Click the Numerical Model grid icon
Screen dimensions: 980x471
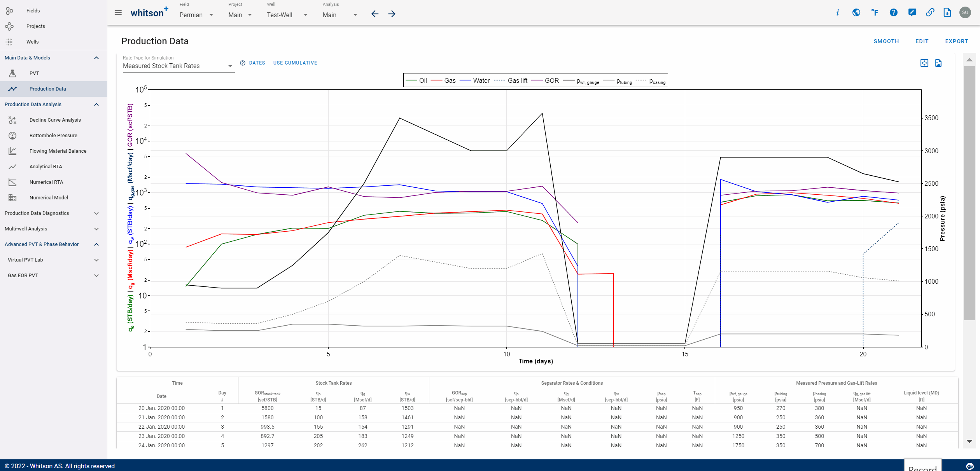click(x=12, y=197)
